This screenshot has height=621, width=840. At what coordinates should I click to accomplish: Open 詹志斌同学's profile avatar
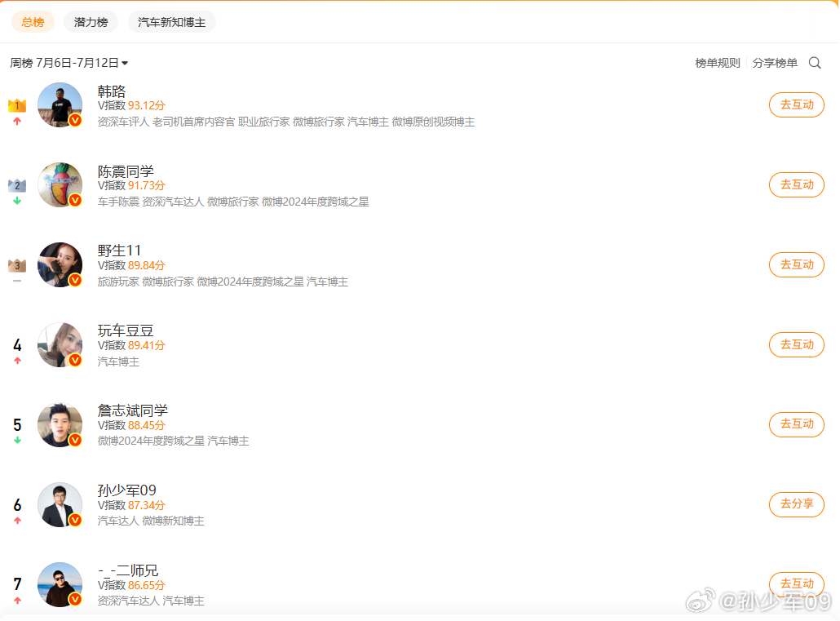[x=60, y=424]
